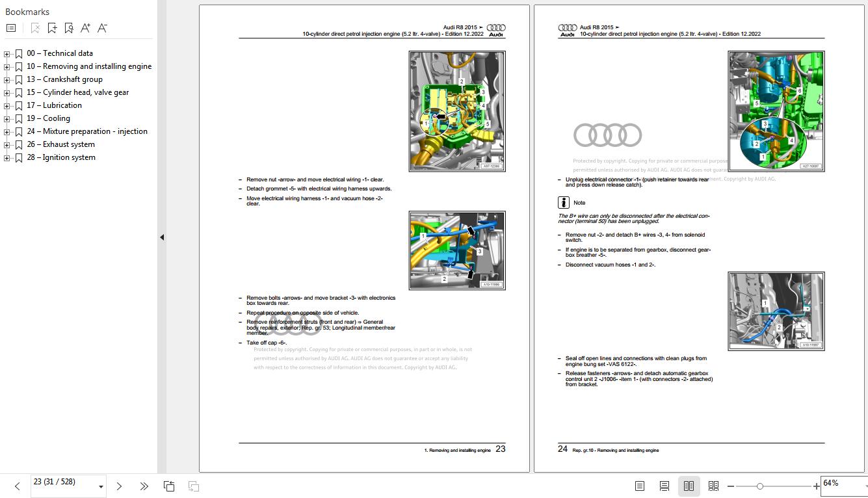Image resolution: width=868 pixels, height=498 pixels.
Task: Click the delete bookmark icon
Action: pyautogui.click(x=35, y=28)
